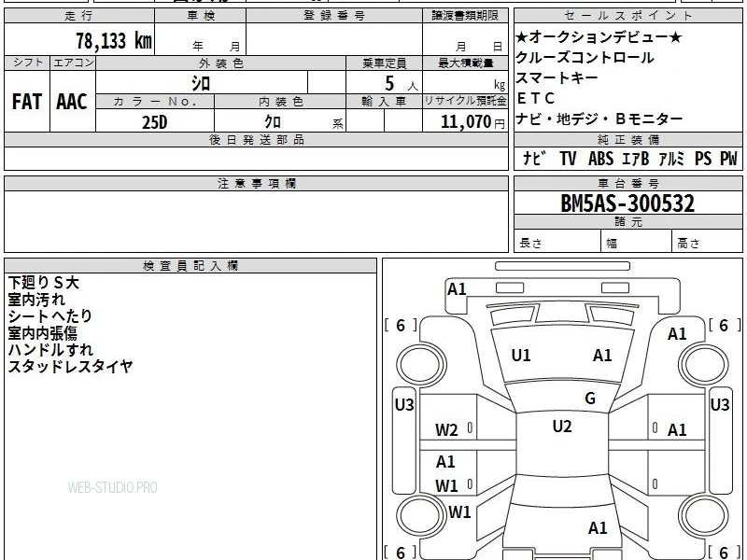
Task: Click the エアコン label
Action: coord(73,63)
